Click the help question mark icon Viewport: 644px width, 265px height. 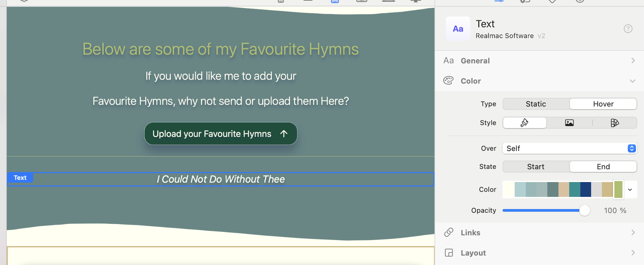[628, 29]
